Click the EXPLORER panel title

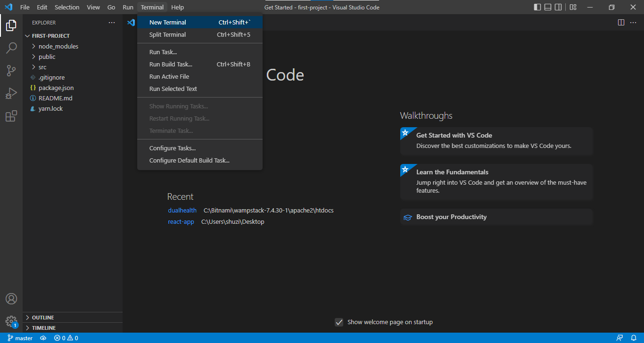44,23
